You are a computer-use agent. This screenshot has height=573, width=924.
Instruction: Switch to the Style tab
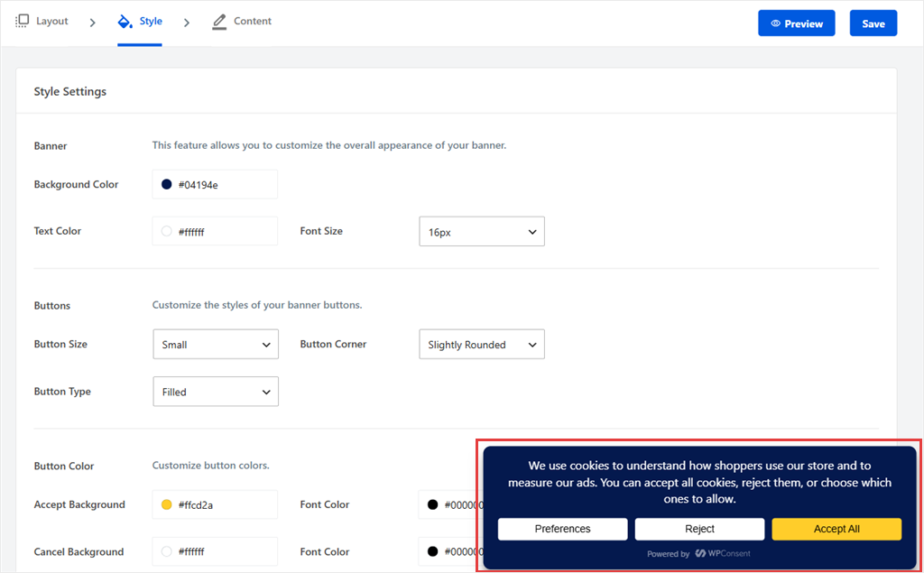coord(140,22)
